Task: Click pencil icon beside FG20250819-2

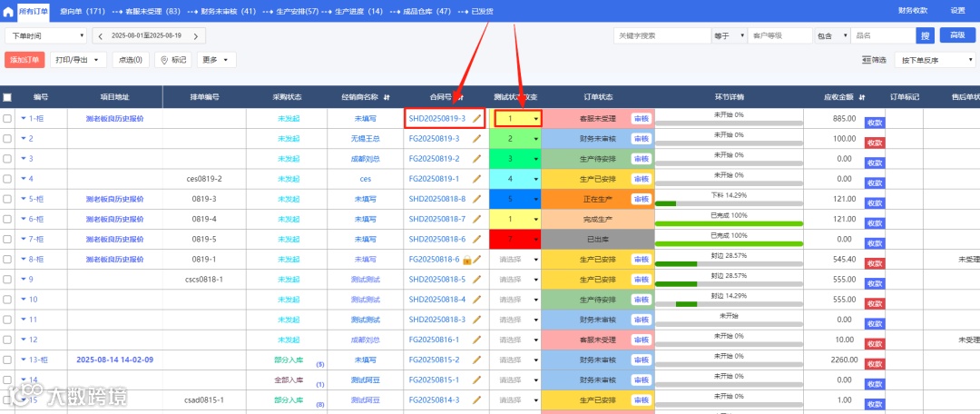Action: (x=477, y=159)
